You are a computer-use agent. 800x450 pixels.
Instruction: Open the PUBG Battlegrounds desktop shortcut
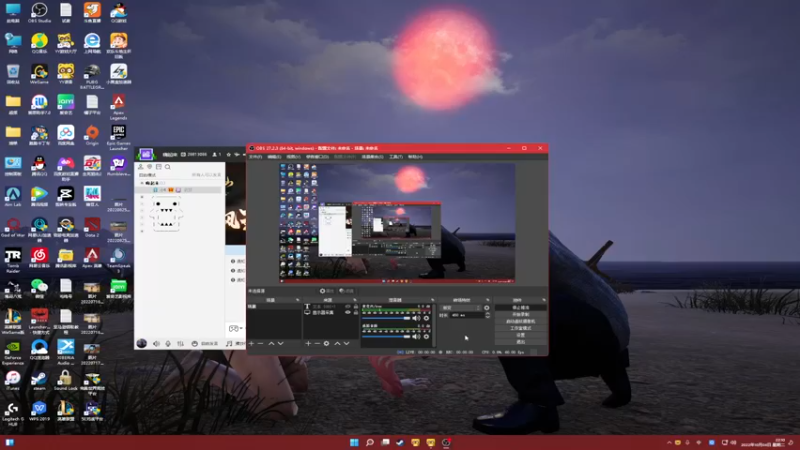(x=92, y=77)
